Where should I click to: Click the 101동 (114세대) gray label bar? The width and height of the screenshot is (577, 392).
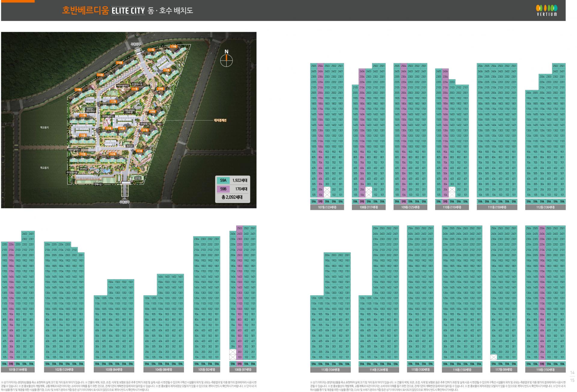click(18, 370)
